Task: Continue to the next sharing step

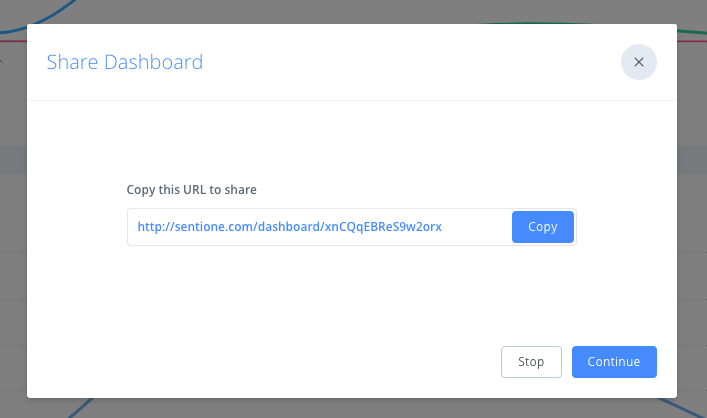Action: pyautogui.click(x=613, y=362)
